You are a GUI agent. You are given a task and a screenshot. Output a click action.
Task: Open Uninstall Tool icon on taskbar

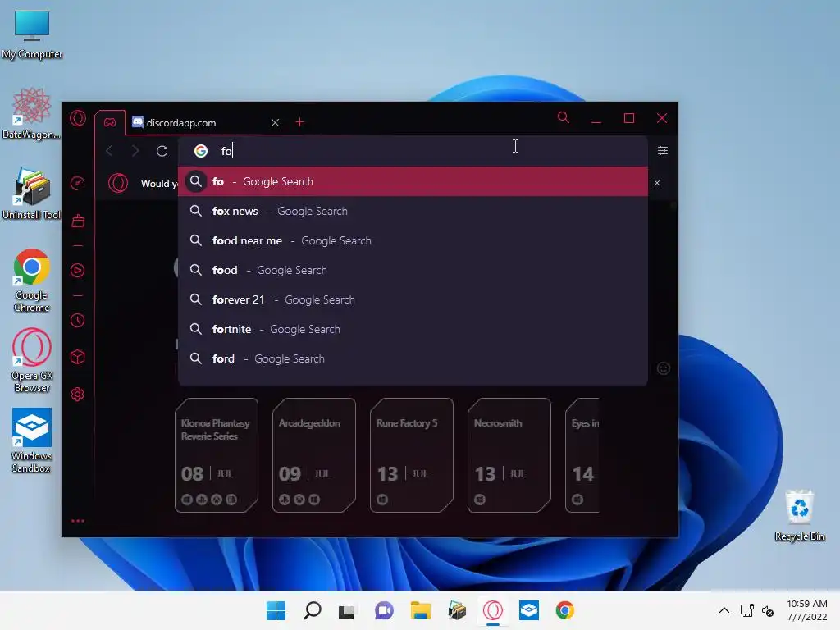click(457, 610)
